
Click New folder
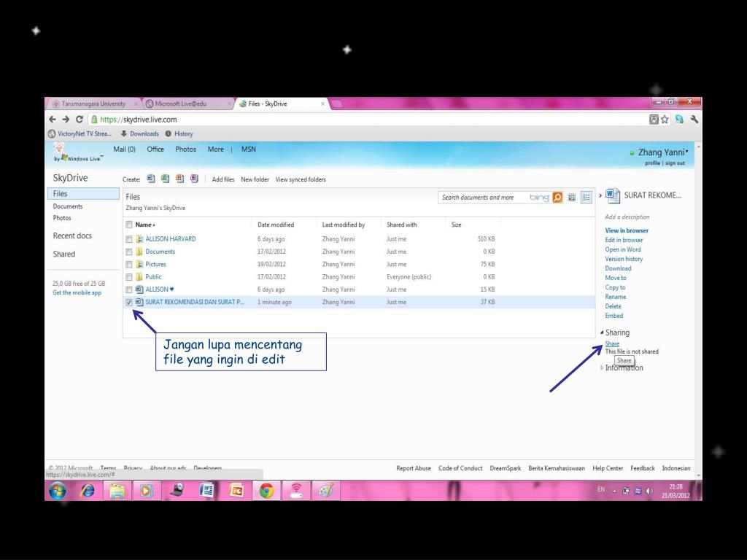pyautogui.click(x=255, y=179)
